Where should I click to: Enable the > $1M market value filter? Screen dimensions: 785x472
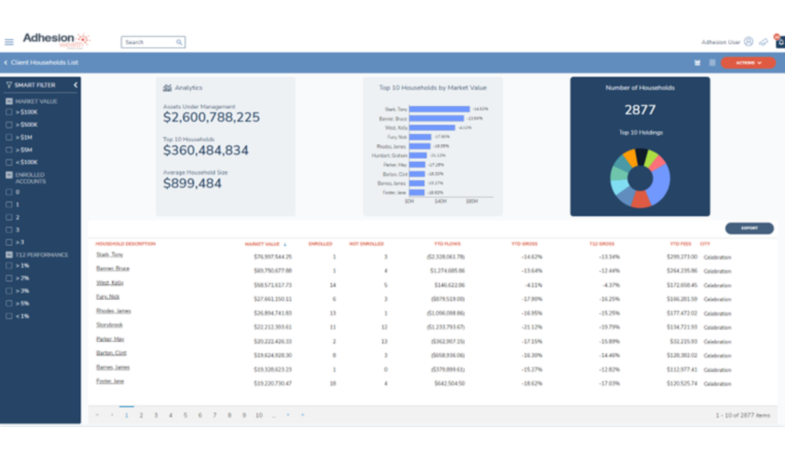coord(10,137)
